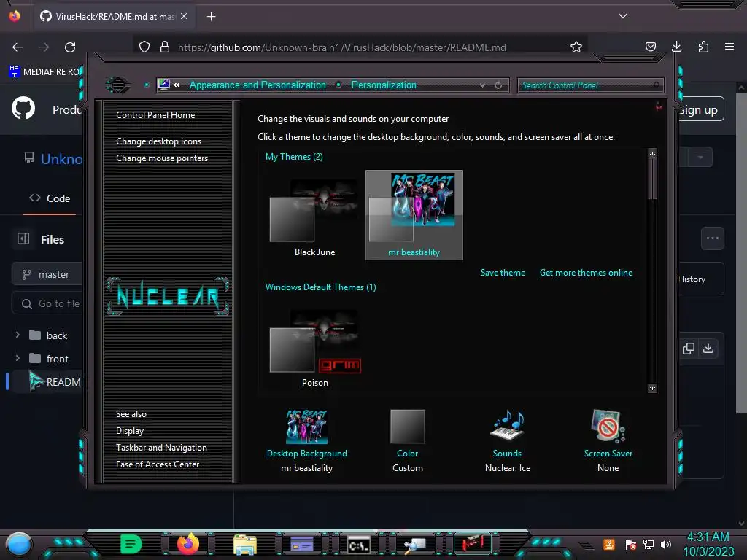Open GitHub file History link
The width and height of the screenshot is (747, 560).
pos(692,279)
